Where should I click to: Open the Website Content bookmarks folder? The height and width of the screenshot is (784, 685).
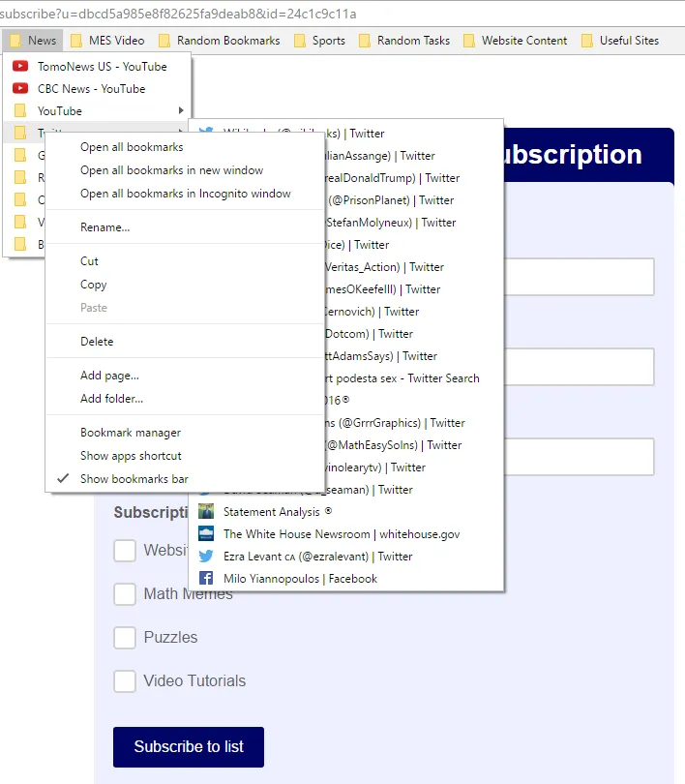coord(516,41)
